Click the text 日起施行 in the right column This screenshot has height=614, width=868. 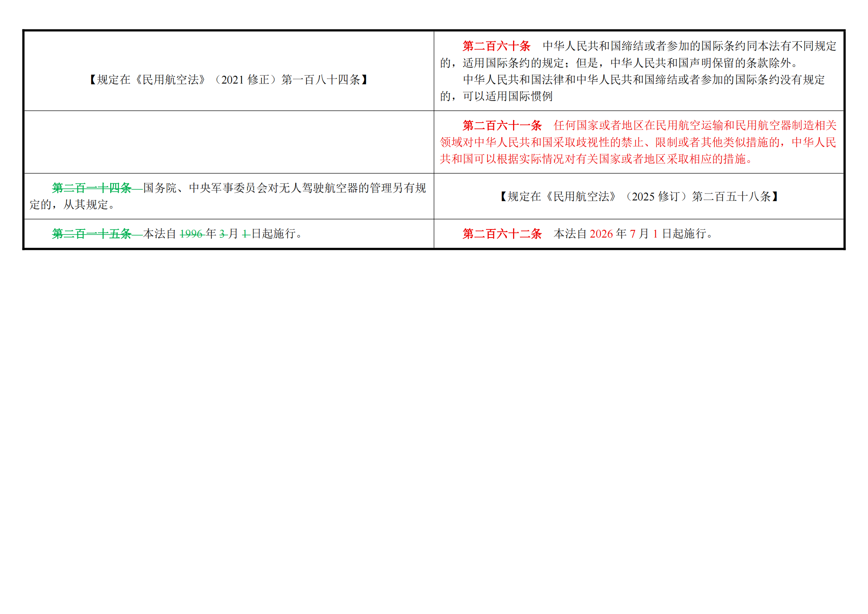pos(684,234)
